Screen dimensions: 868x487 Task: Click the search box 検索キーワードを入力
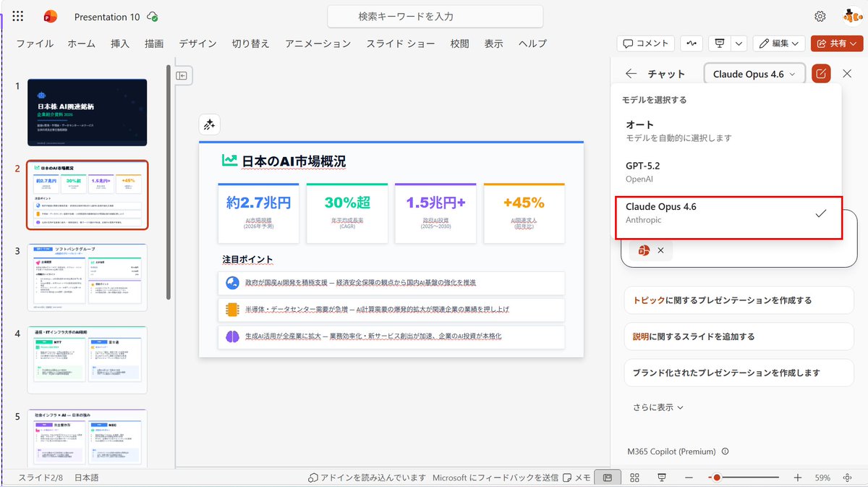pyautogui.click(x=435, y=16)
